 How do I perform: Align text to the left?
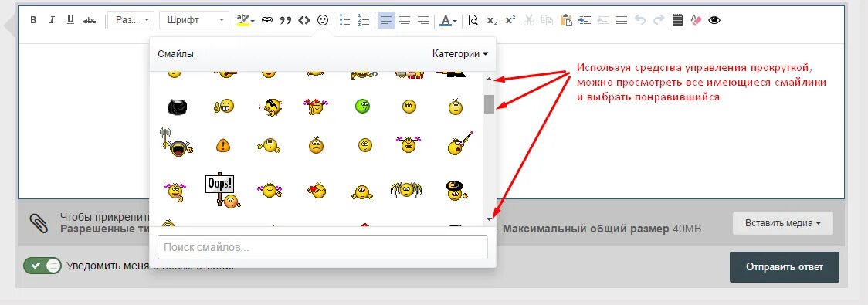(386, 21)
